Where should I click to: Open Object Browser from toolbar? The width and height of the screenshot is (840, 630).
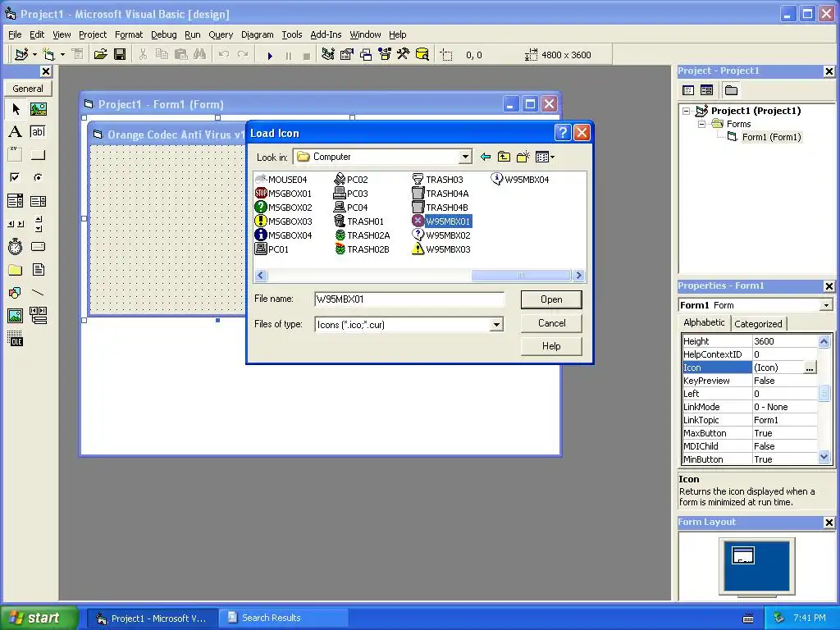(385, 55)
